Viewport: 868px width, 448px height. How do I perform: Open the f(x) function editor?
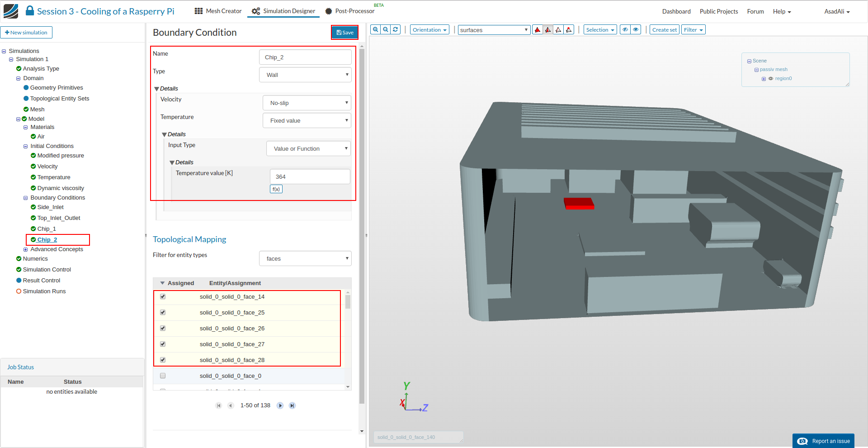[276, 189]
